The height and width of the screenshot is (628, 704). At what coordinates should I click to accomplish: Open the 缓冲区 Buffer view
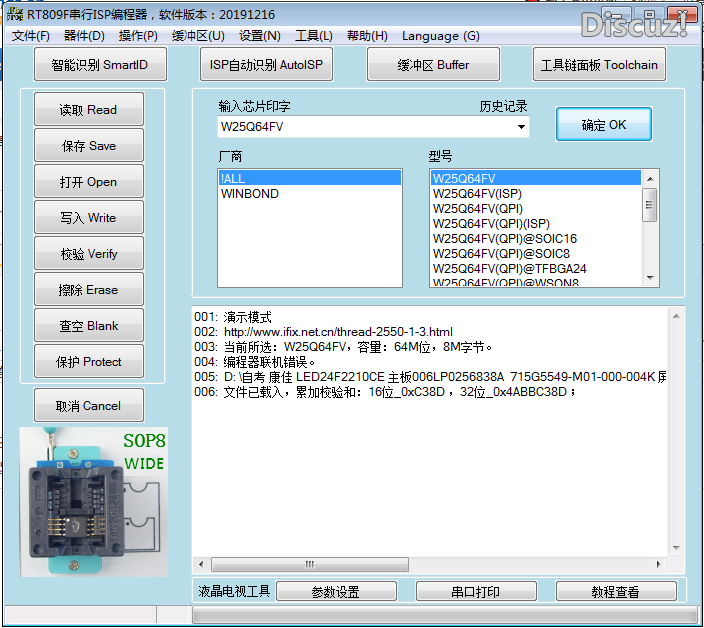(433, 65)
